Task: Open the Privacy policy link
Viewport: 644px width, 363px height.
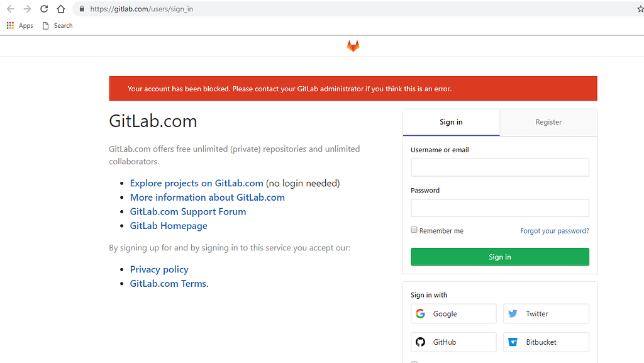Action: pos(159,269)
